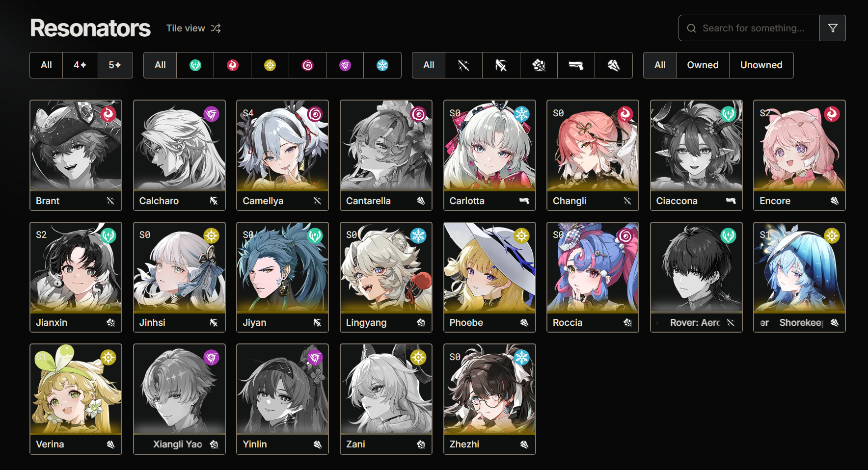
Task: Select the Zhezhi resonator tile
Action: [489, 399]
